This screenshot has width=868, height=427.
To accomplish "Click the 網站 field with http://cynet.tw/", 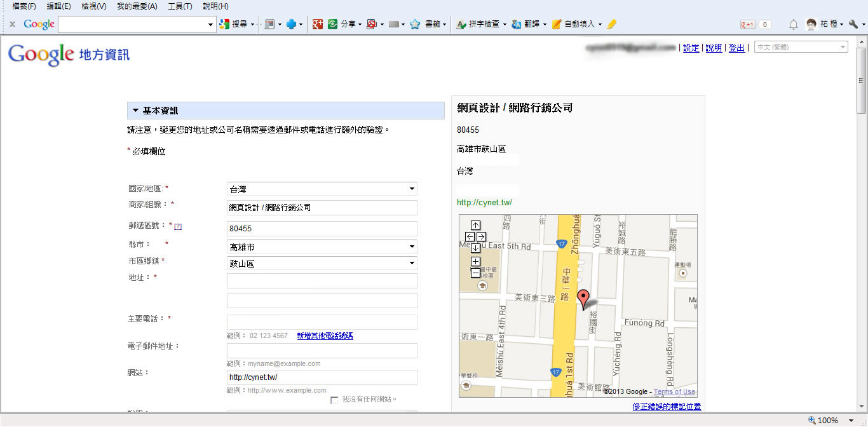I will point(322,377).
